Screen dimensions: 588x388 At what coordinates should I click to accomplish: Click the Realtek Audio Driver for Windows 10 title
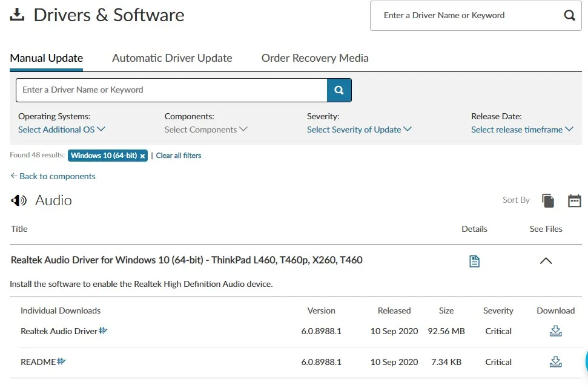click(187, 260)
